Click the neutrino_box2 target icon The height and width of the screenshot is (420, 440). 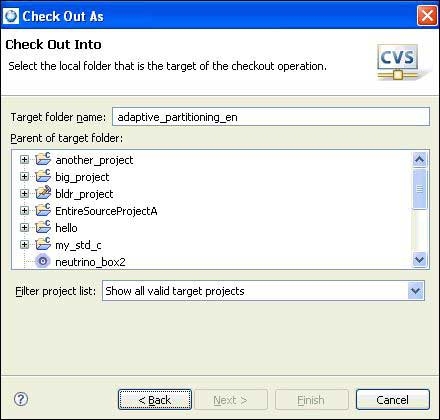click(43, 261)
